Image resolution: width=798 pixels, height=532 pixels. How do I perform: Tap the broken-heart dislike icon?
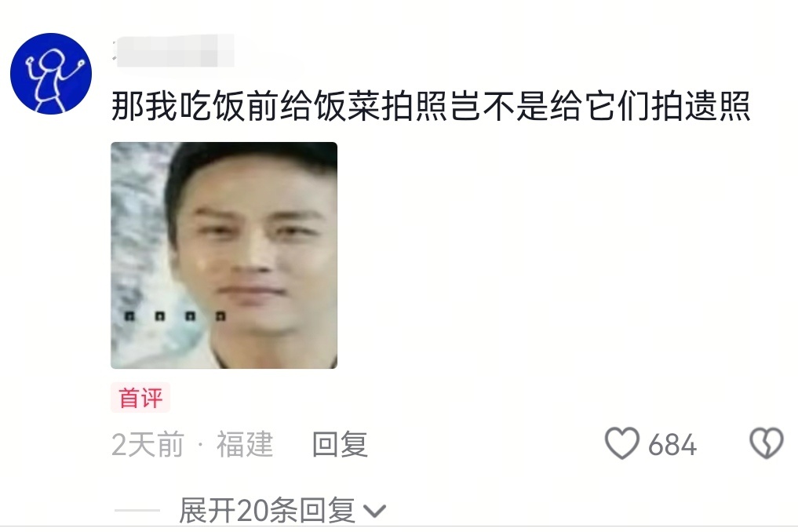click(x=766, y=443)
